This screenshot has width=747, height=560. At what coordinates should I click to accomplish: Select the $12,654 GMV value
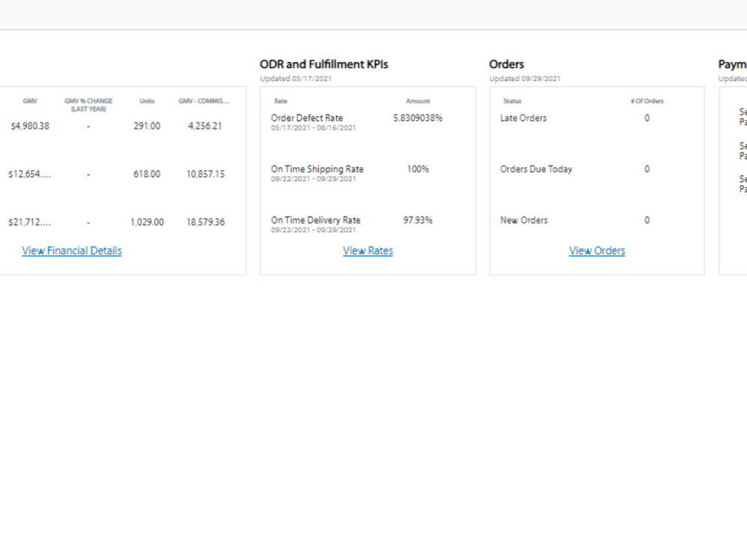pos(30,174)
